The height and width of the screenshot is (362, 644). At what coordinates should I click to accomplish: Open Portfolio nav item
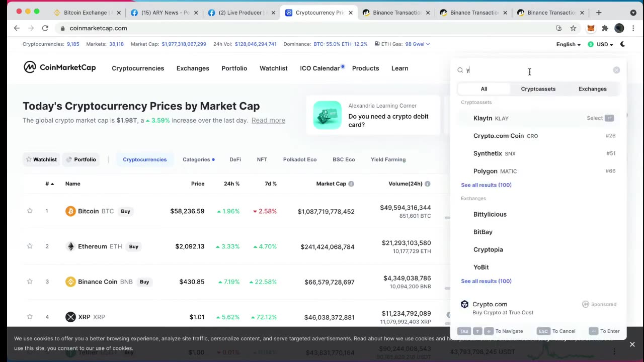(234, 68)
